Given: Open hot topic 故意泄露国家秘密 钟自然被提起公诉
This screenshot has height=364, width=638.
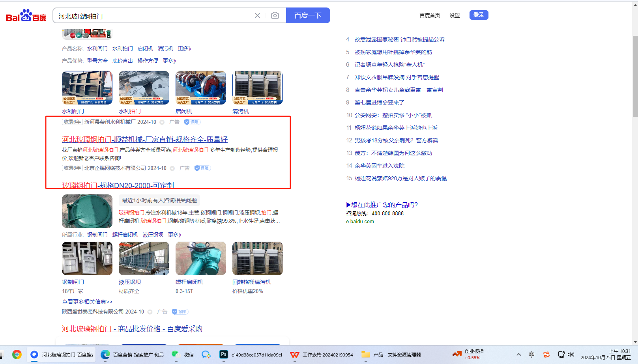Looking at the screenshot, I should pos(400,39).
